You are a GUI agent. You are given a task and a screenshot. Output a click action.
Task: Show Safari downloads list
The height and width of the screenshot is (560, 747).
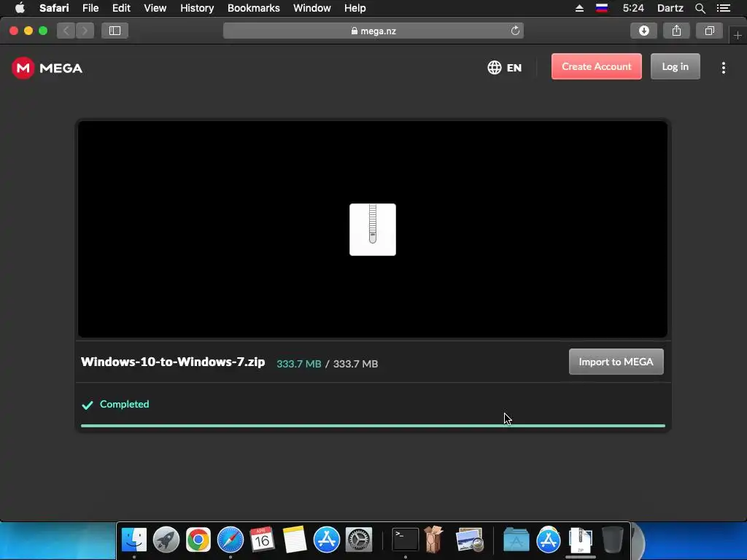click(643, 31)
